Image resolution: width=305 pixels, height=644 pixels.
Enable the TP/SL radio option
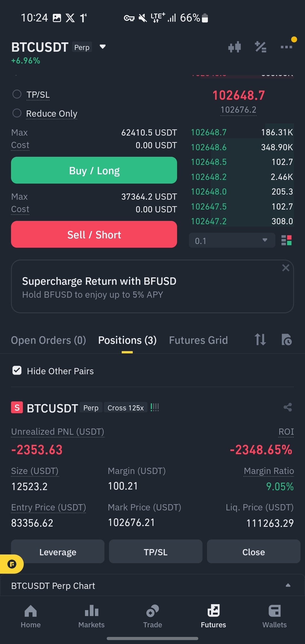coord(17,94)
